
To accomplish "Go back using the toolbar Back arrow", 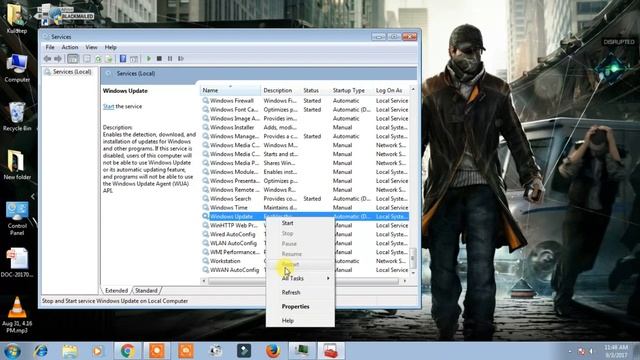I will (47, 59).
